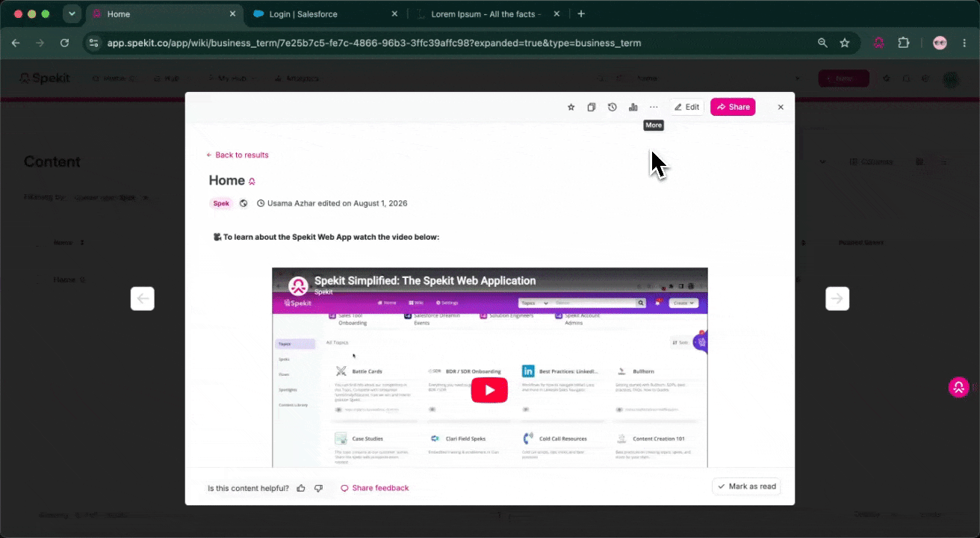This screenshot has height=538, width=980.
Task: Click the LinkedIn icon in video thumbnail
Action: [528, 371]
